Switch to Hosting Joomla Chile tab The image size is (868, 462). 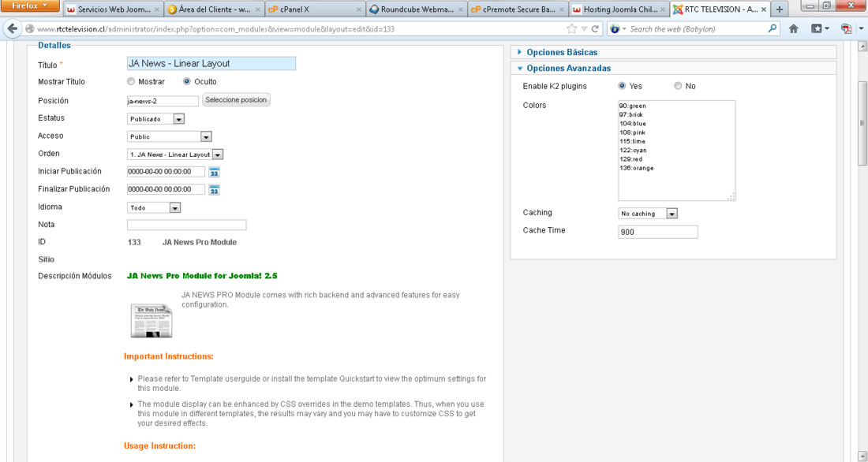click(619, 9)
